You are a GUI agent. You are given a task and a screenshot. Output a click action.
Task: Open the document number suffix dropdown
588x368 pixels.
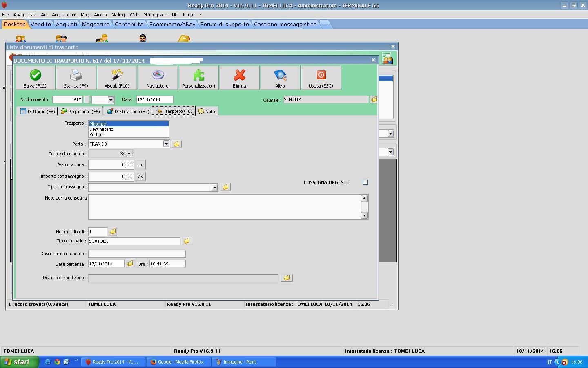(x=111, y=100)
